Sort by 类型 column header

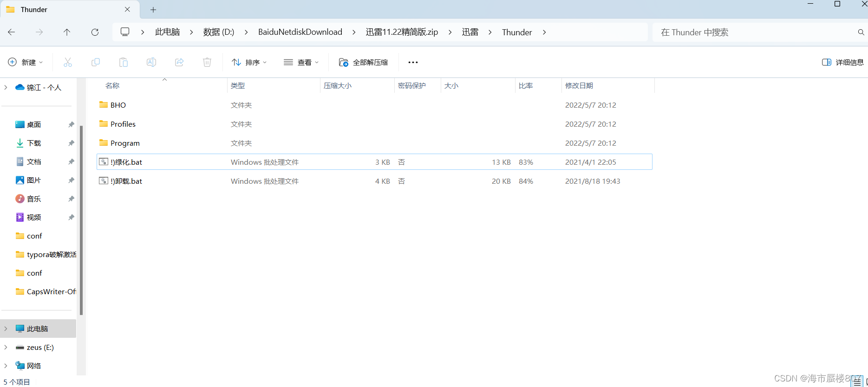pyautogui.click(x=238, y=85)
